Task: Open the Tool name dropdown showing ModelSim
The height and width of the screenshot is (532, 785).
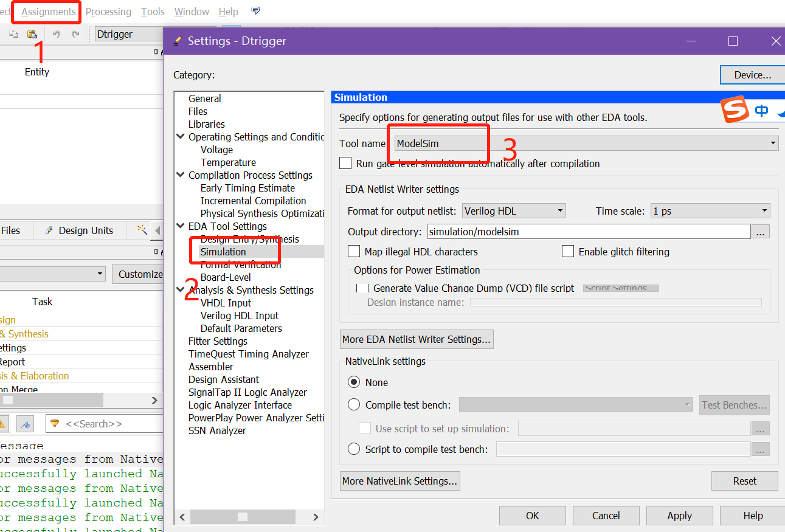Action: coord(586,143)
